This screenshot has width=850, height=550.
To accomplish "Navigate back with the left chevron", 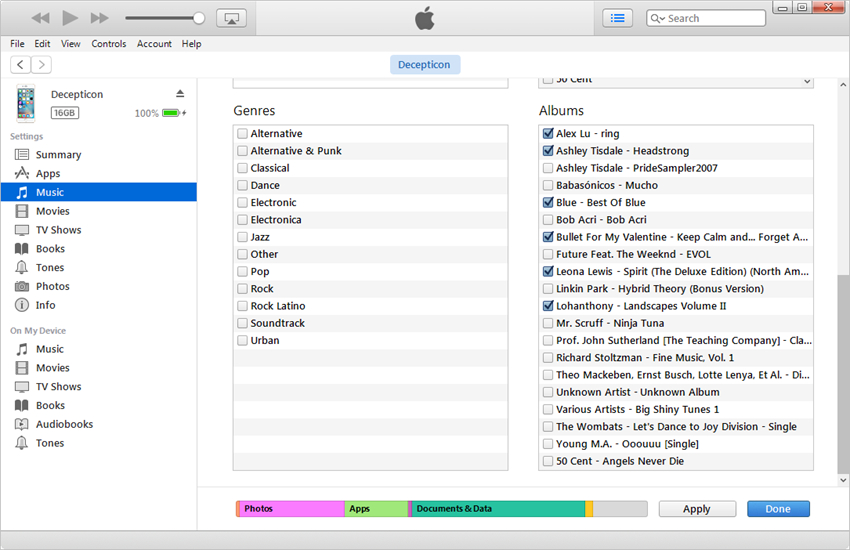I will pyautogui.click(x=20, y=65).
